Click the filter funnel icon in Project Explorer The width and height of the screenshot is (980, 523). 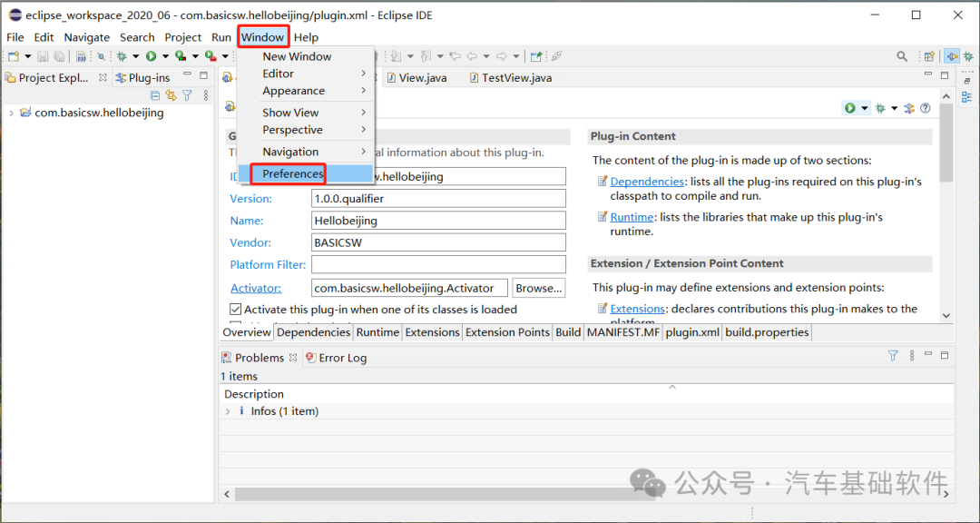click(187, 95)
